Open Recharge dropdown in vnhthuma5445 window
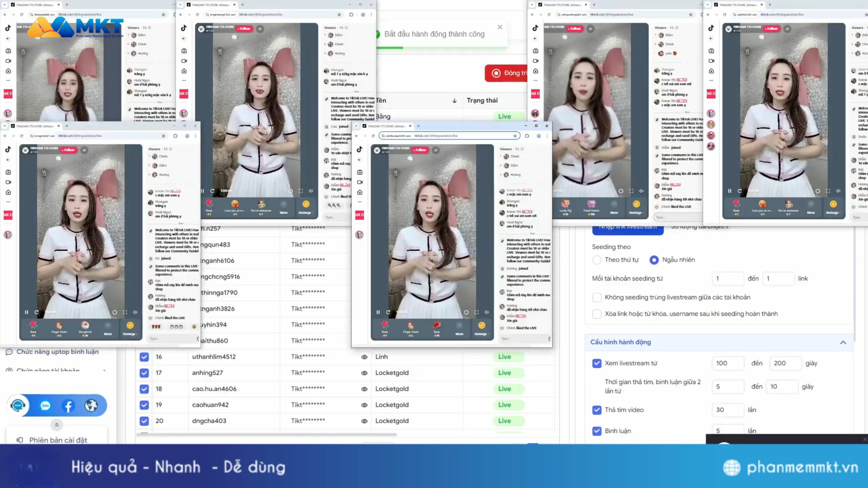 [481, 329]
